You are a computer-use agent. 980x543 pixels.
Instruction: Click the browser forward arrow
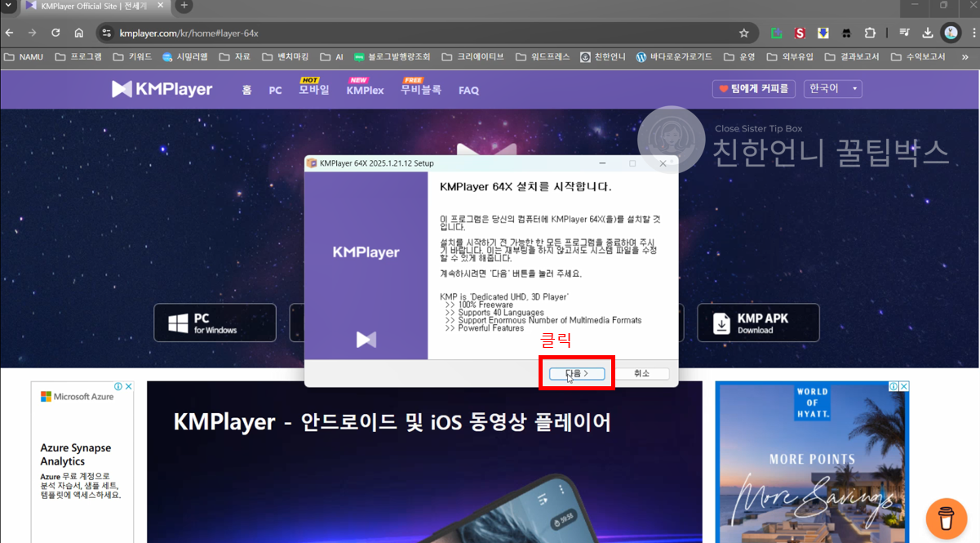[33, 33]
